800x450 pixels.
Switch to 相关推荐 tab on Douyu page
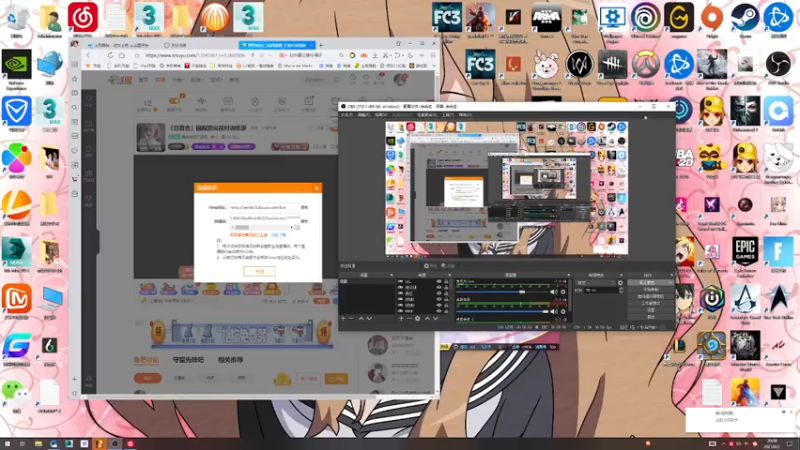pyautogui.click(x=231, y=360)
